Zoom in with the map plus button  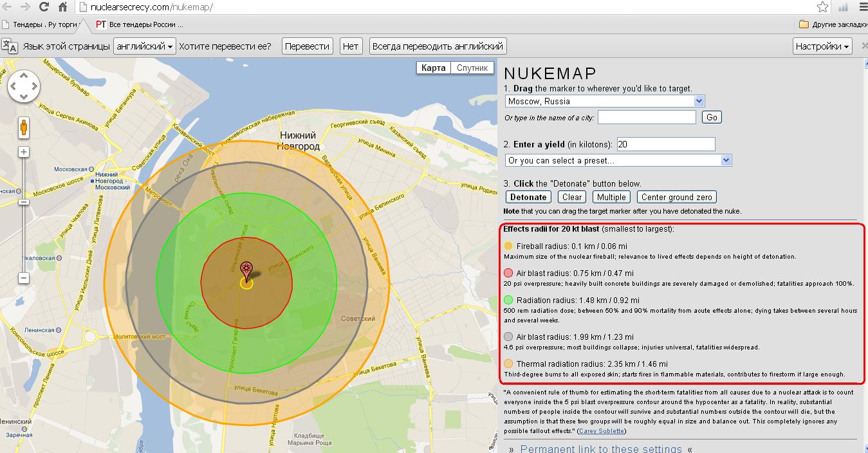[24, 152]
